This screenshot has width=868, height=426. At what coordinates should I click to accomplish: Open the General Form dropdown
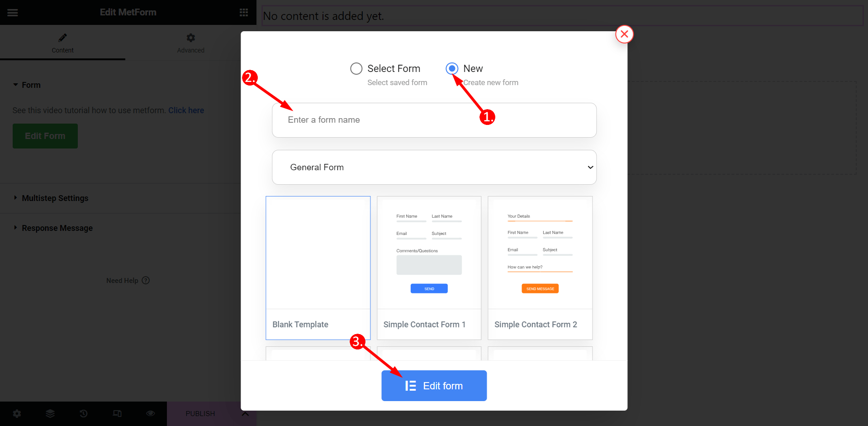pyautogui.click(x=434, y=167)
